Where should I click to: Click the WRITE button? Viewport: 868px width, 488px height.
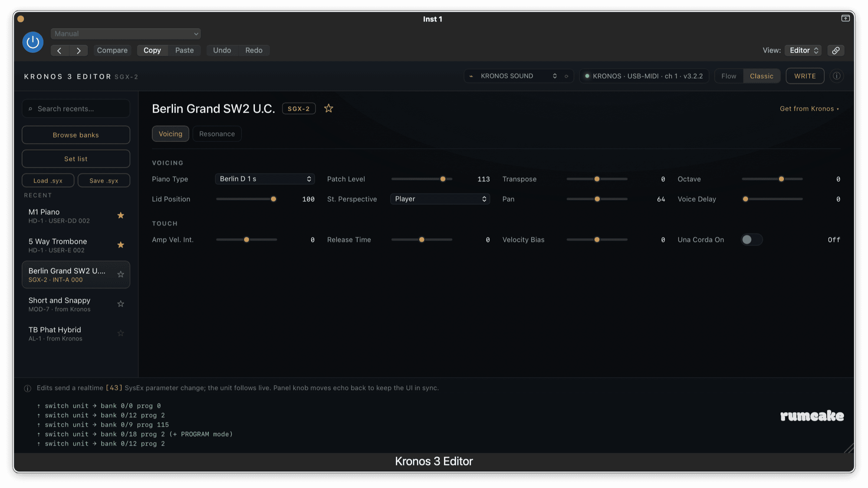805,76
